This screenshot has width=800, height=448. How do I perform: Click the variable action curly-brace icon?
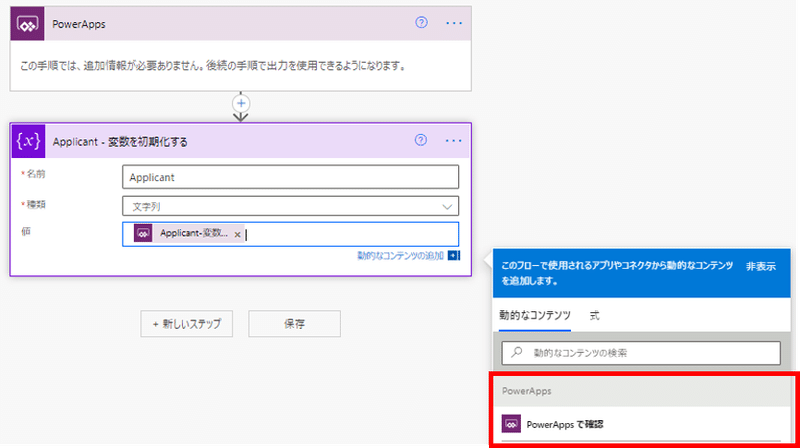[28, 141]
